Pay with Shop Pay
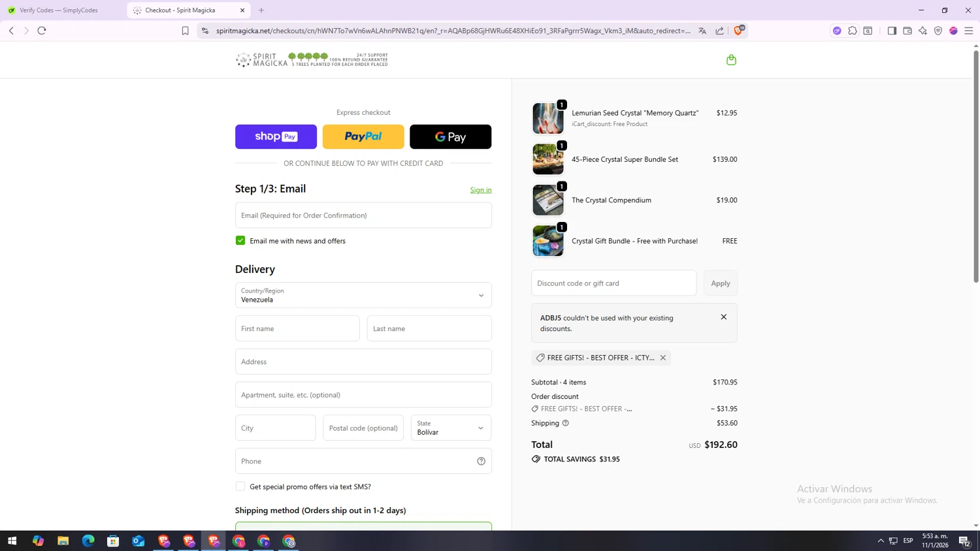980x551 pixels. (x=276, y=136)
